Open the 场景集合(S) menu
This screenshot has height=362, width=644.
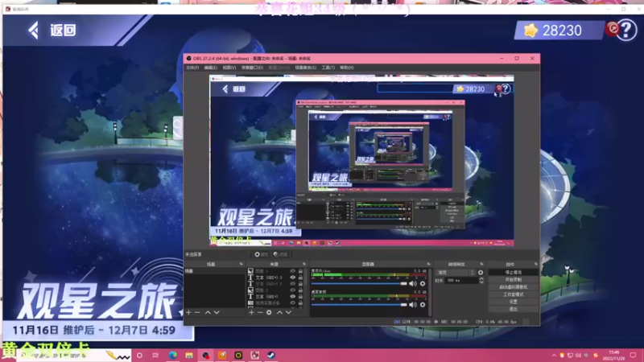306,68
